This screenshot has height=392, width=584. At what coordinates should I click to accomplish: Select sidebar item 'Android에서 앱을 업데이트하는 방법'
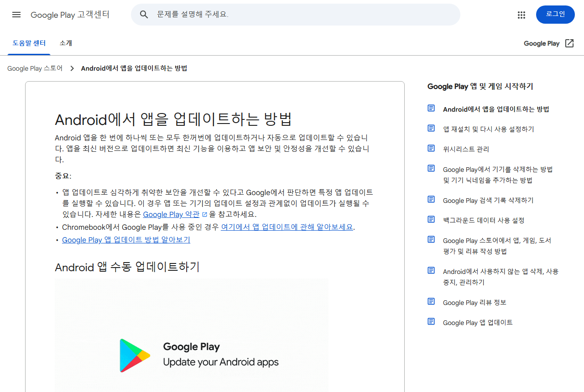[x=496, y=109]
